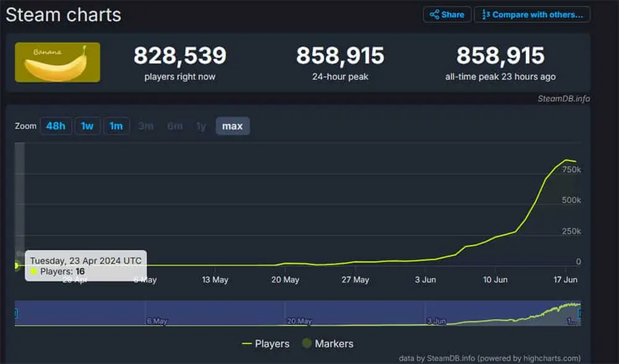Click the 3 Jun label in navigator
The height and width of the screenshot is (364, 619).
(436, 321)
